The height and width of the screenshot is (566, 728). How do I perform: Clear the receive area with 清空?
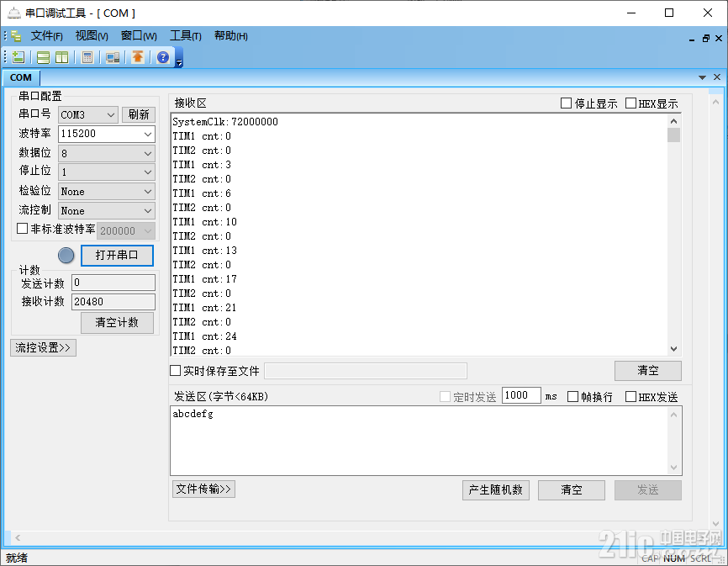648,371
